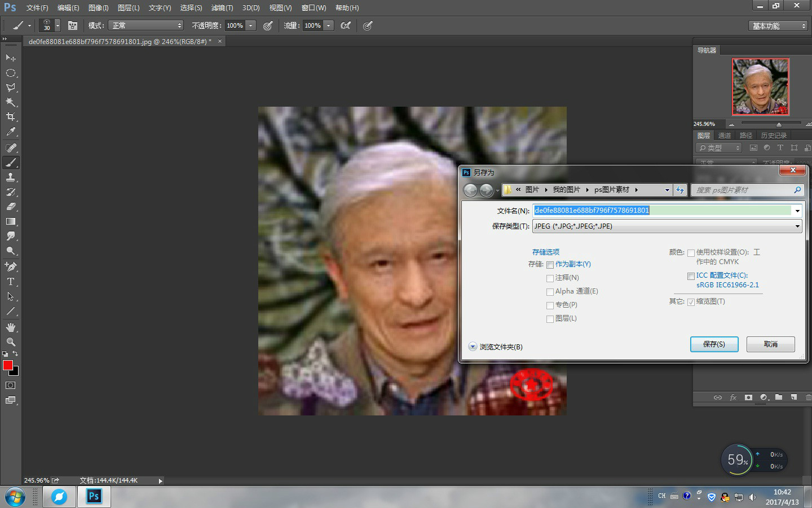Select the Hand tool
The width and height of the screenshot is (812, 508).
point(11,327)
